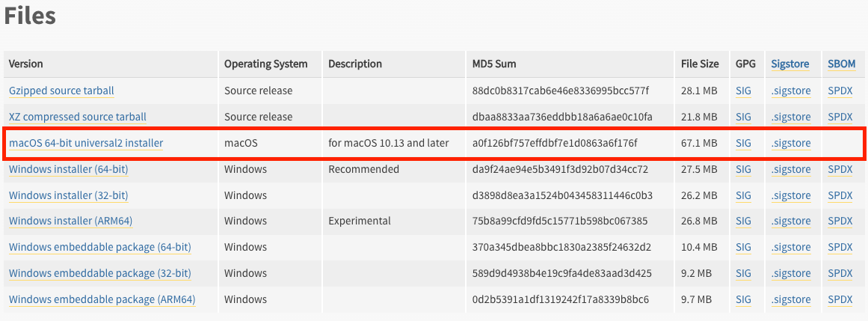Image resolution: width=868 pixels, height=321 pixels.
Task: Open Windows embeddable package (32-bit) link
Action: (99, 273)
